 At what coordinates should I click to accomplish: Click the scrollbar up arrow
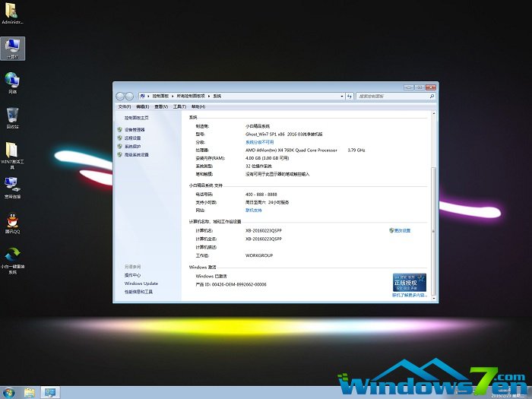pyautogui.click(x=433, y=113)
